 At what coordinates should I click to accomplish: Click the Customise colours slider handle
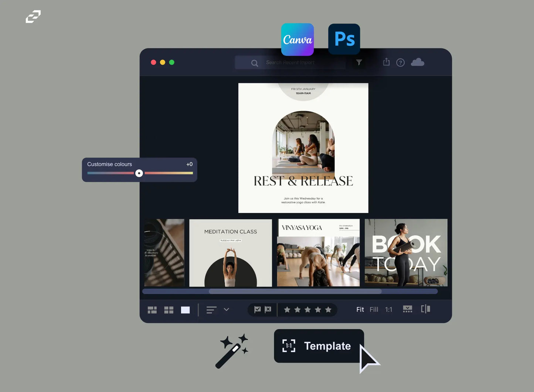[x=139, y=173]
